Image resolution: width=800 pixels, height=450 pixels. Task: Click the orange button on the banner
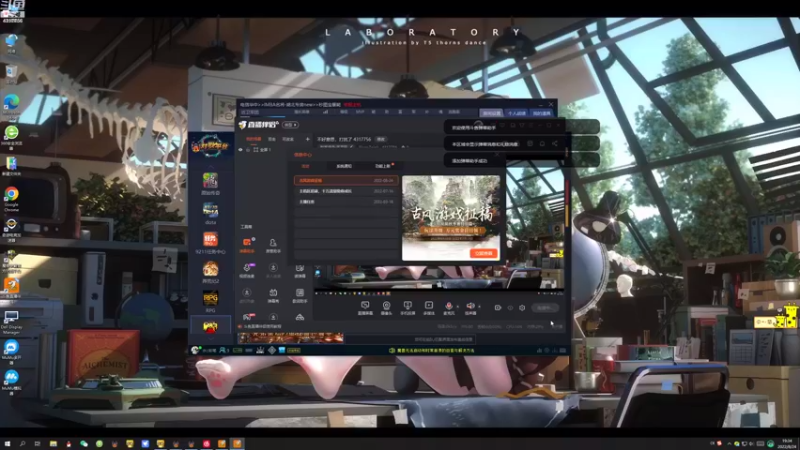(x=484, y=253)
